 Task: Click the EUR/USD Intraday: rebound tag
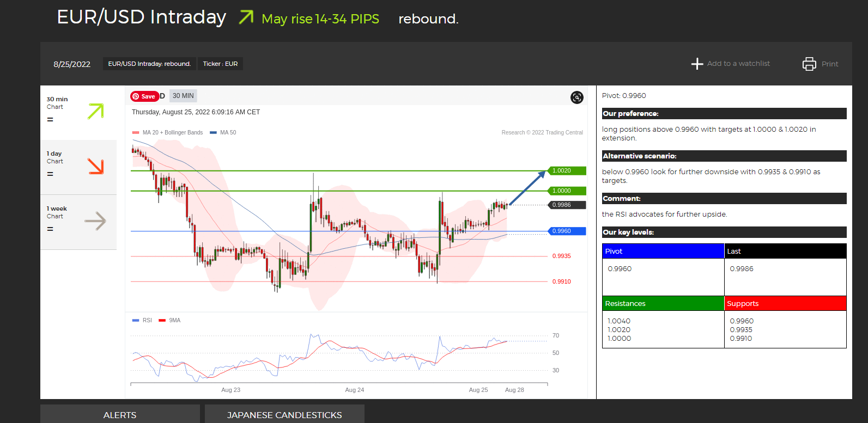pos(149,64)
